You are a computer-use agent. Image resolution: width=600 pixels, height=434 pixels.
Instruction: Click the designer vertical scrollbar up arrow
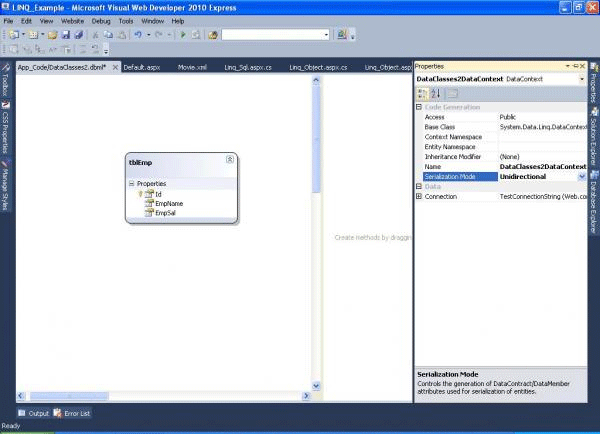(x=316, y=80)
